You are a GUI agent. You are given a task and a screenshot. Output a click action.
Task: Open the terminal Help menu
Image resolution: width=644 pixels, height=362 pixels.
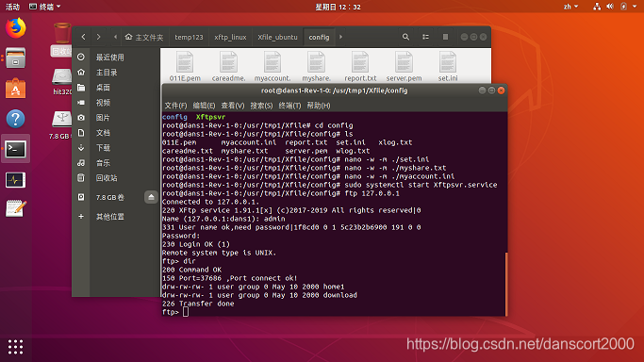click(319, 106)
